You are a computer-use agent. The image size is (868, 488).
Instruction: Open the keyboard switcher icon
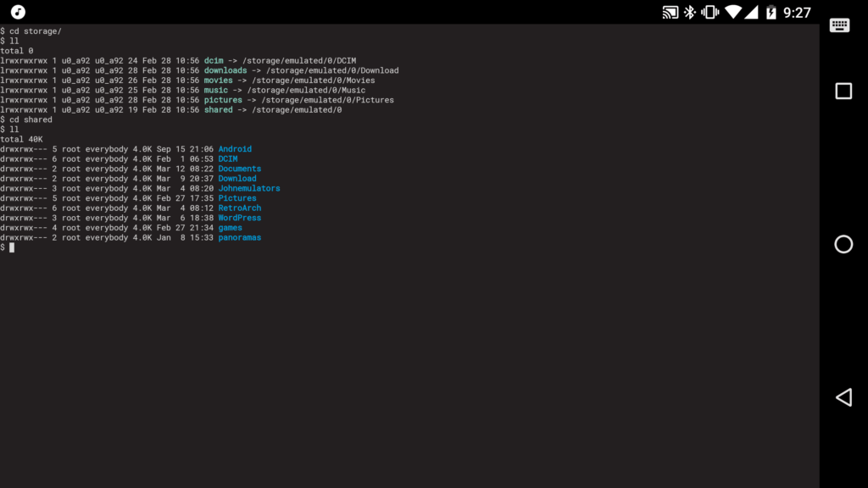point(839,25)
